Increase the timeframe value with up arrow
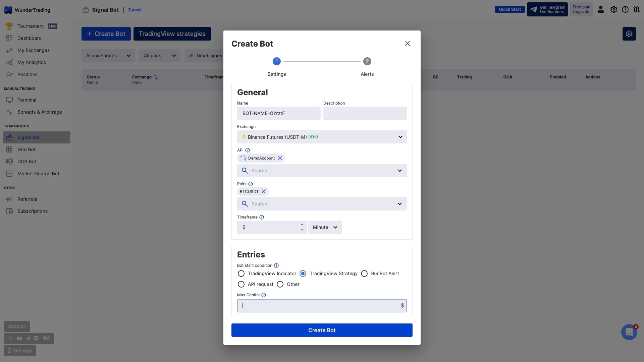Image resolution: width=644 pixels, height=362 pixels. tap(302, 225)
